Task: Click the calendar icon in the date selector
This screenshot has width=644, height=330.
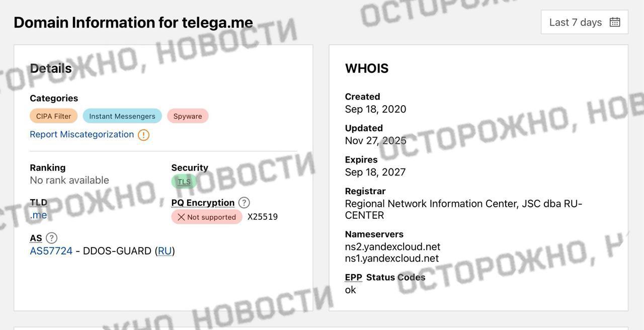Action: (615, 22)
